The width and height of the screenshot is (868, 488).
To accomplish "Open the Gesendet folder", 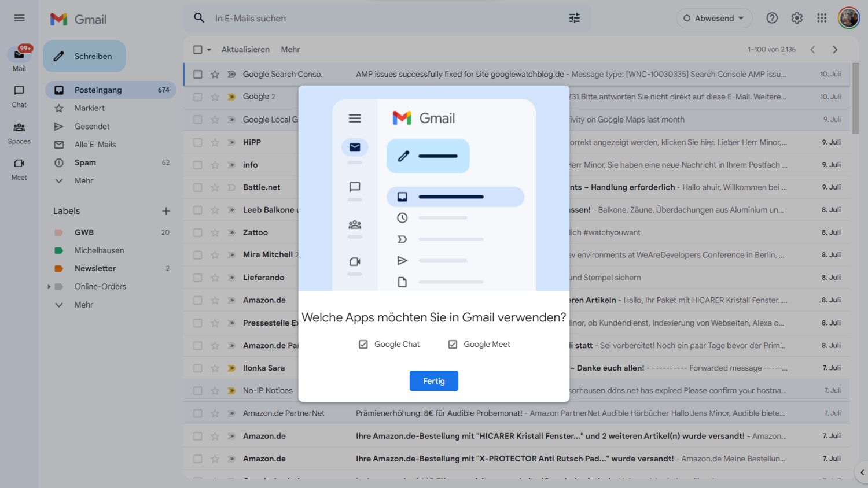I will coord(92,126).
